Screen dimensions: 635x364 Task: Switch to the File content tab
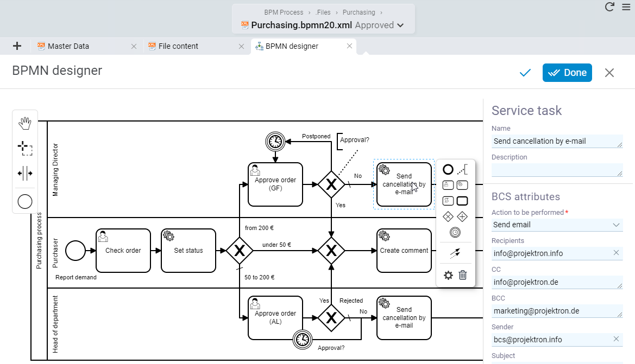click(178, 46)
